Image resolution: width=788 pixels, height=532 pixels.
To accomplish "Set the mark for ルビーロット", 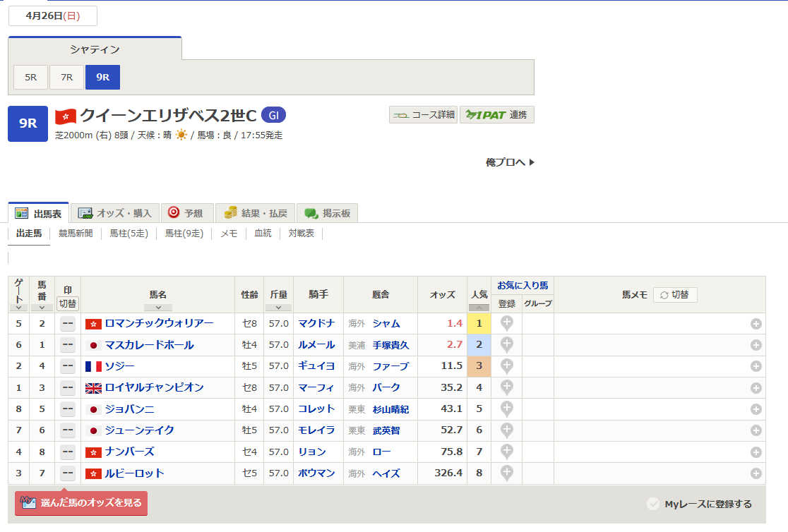I will click(x=67, y=473).
